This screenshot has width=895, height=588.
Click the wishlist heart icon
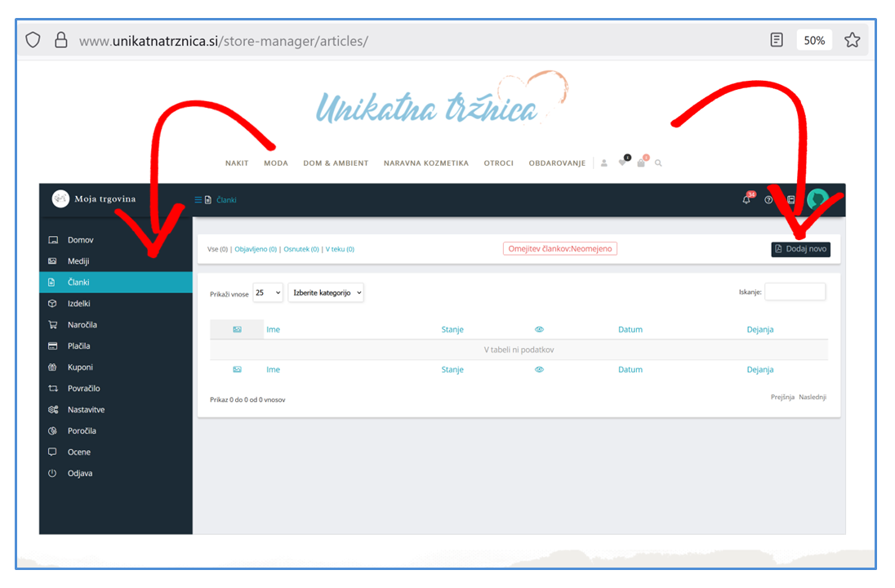623,163
